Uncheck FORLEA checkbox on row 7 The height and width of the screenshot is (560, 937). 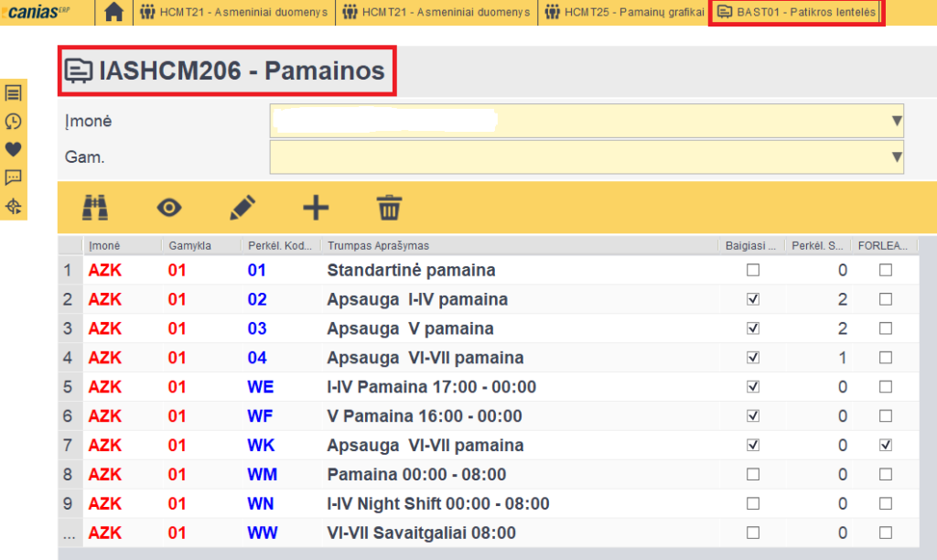[x=885, y=446]
